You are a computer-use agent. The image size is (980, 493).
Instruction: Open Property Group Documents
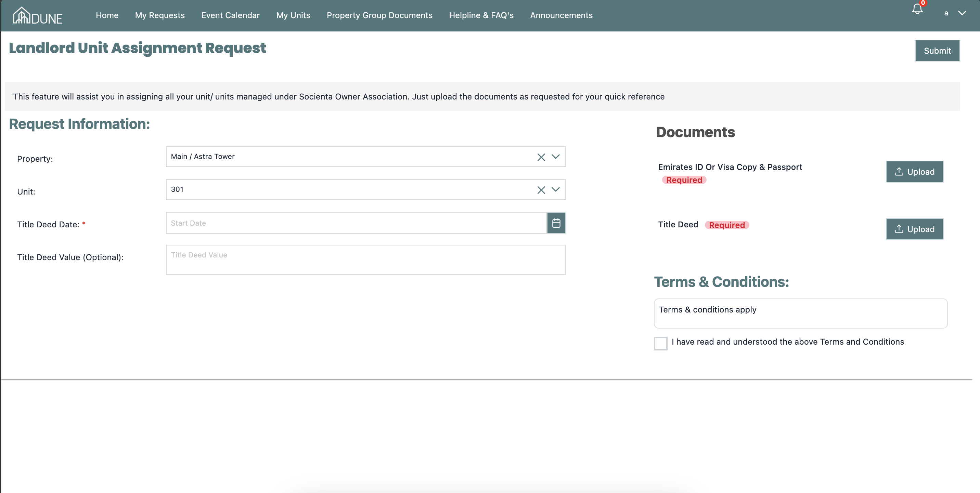point(379,15)
